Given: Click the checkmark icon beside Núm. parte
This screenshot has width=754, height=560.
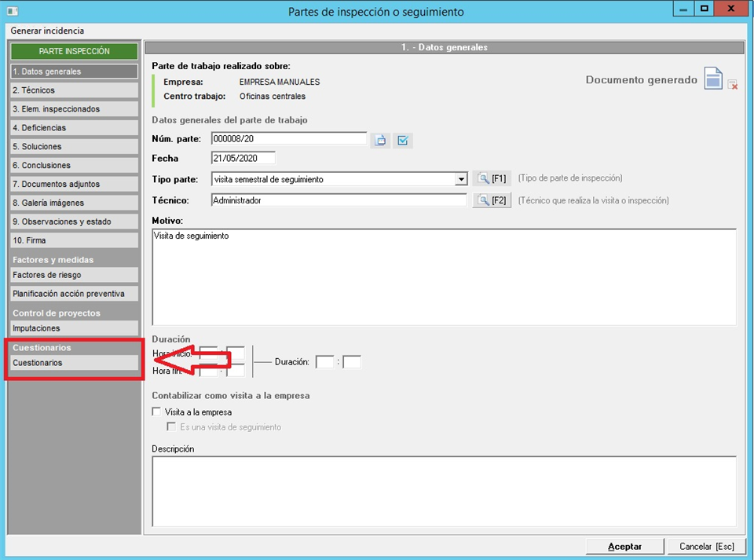Looking at the screenshot, I should pos(403,141).
